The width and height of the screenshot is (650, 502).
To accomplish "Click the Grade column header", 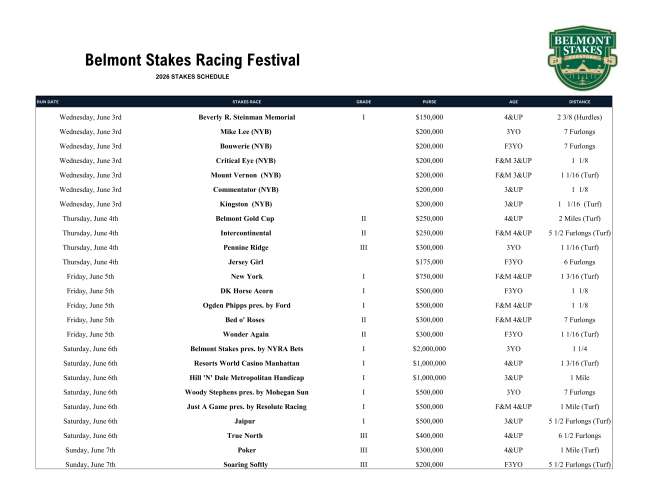I will click(363, 102).
